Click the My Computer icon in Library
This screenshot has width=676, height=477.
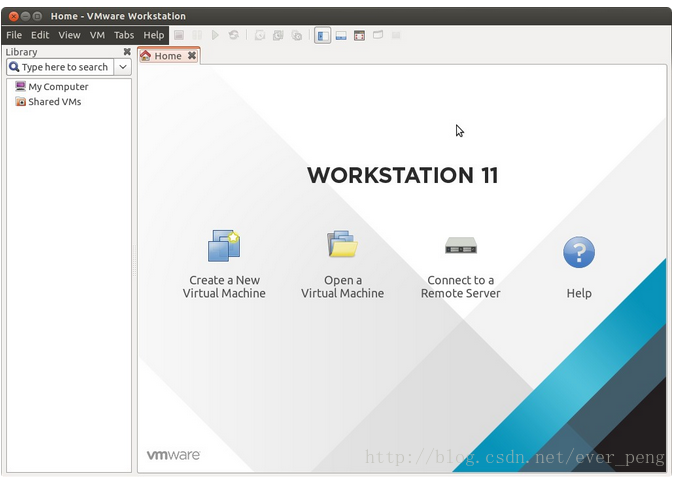[20, 86]
